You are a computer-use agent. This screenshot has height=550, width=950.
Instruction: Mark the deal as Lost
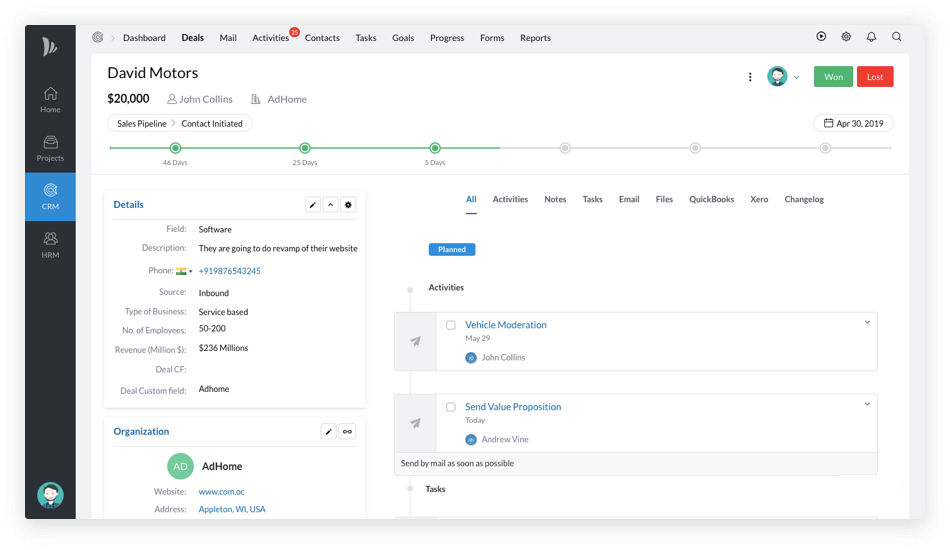point(875,77)
